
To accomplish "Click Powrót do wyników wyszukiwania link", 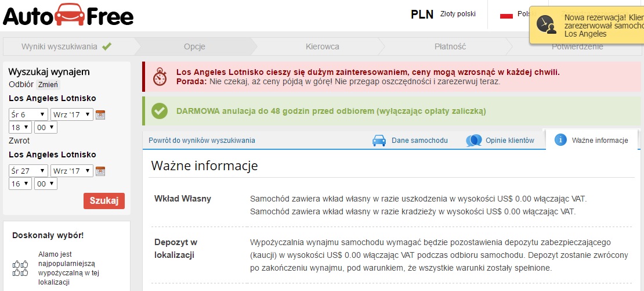I will click(202, 141).
